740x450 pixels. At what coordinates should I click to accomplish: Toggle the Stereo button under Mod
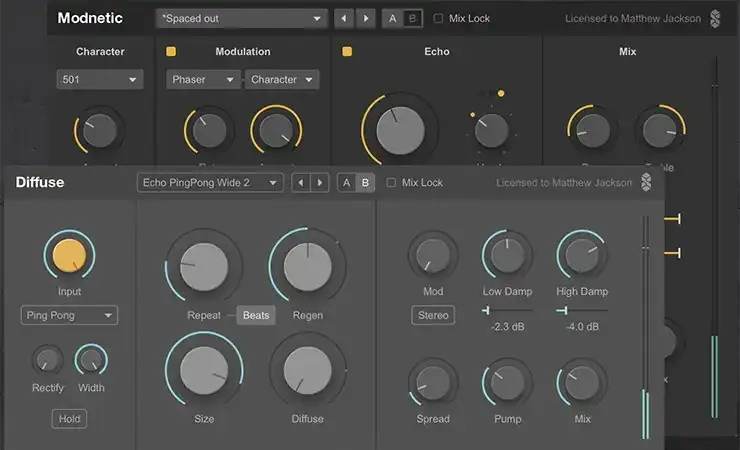pos(433,315)
